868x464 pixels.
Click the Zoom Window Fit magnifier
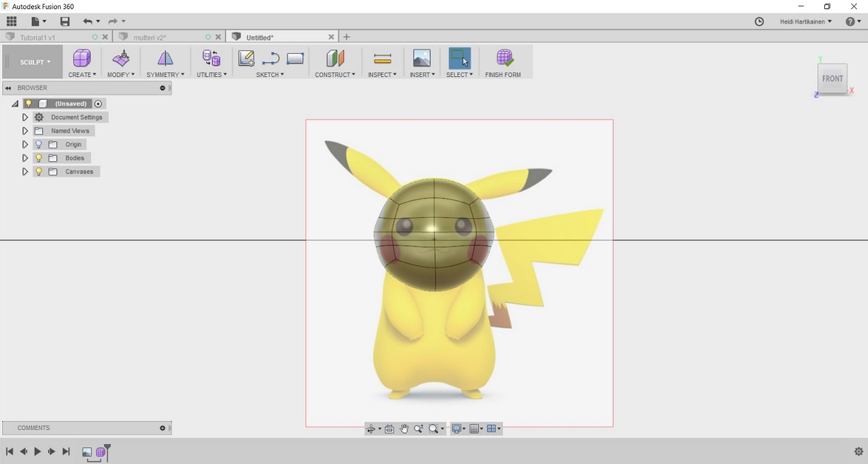point(434,429)
